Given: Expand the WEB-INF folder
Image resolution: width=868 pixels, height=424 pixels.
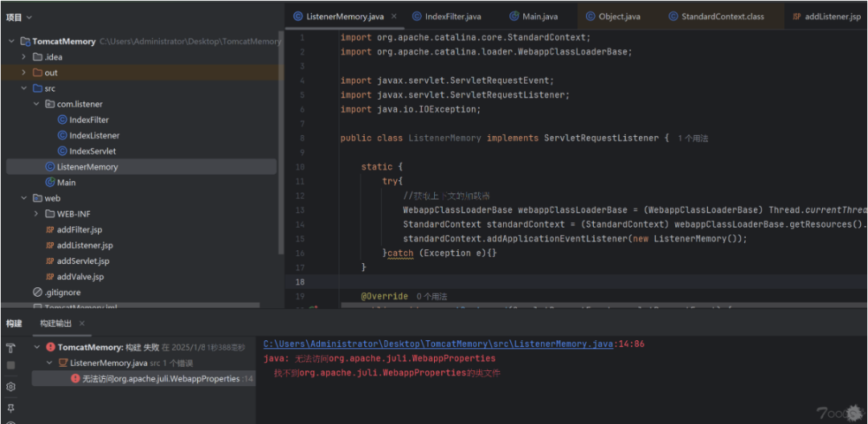Looking at the screenshot, I should (x=36, y=214).
